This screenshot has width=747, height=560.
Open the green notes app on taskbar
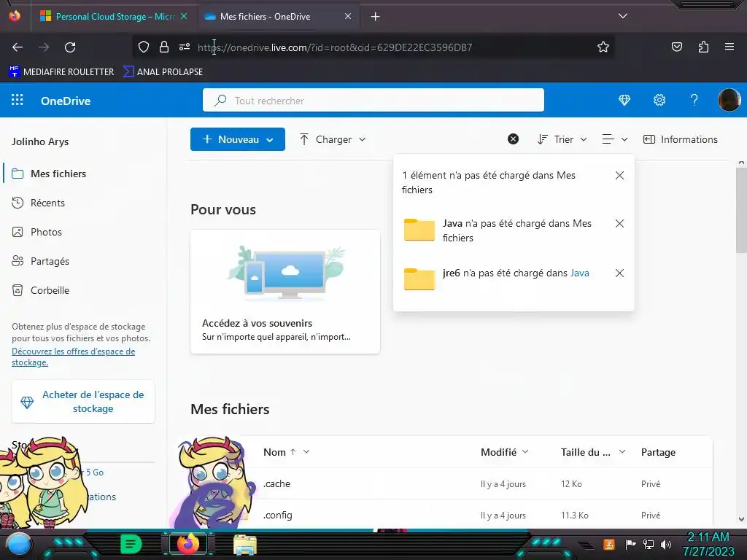point(131,544)
